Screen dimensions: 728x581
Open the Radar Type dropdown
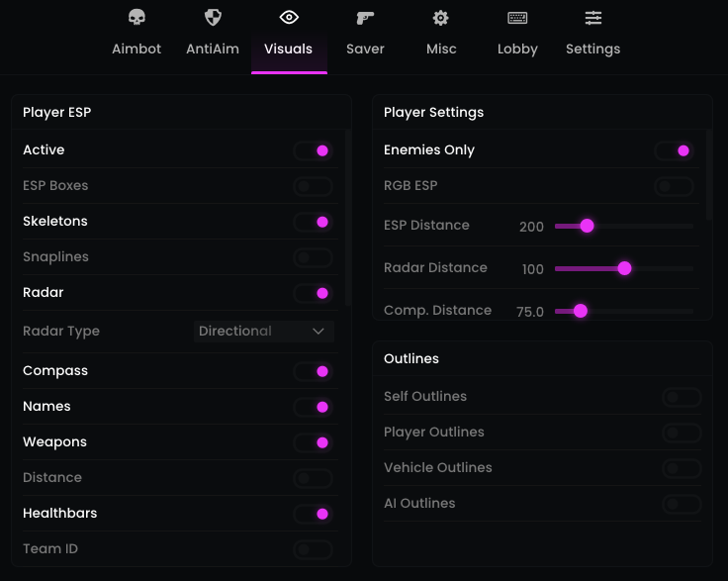[x=263, y=332]
